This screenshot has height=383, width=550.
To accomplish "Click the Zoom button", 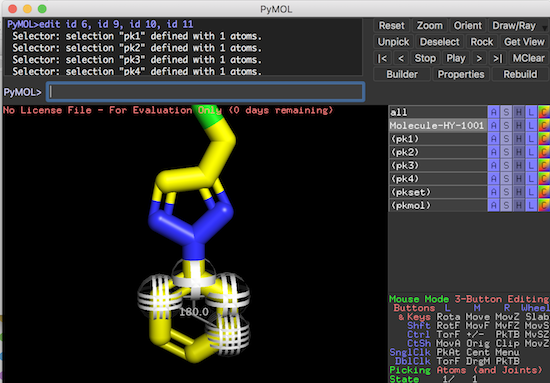I will (430, 26).
